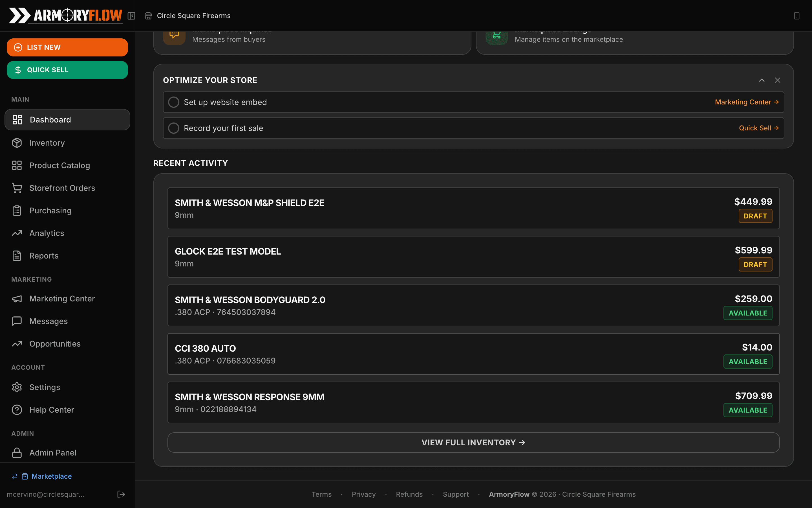The image size is (812, 508).
Task: Click the Reports document icon
Action: click(x=17, y=256)
